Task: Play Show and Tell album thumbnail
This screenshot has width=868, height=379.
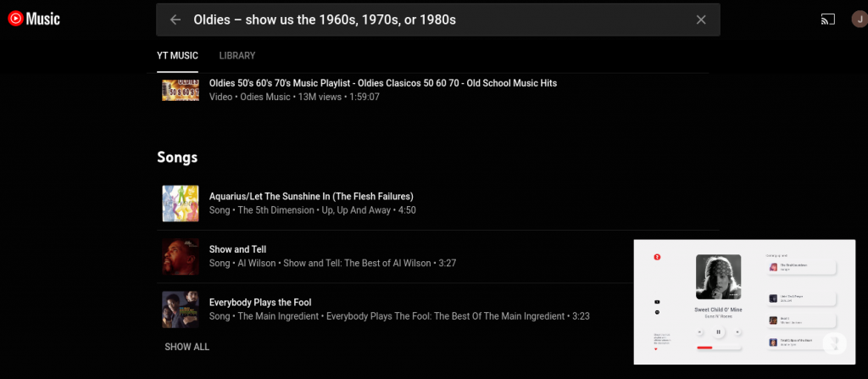Action: point(181,256)
